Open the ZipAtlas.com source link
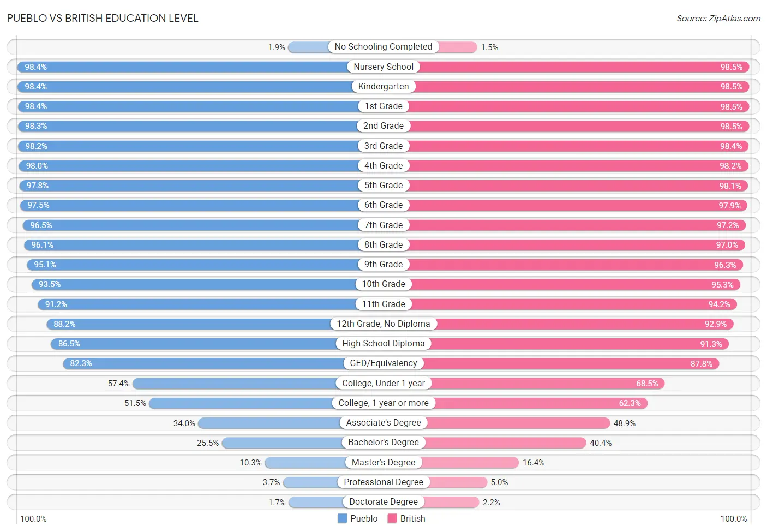767x532 pixels. pyautogui.click(x=718, y=19)
